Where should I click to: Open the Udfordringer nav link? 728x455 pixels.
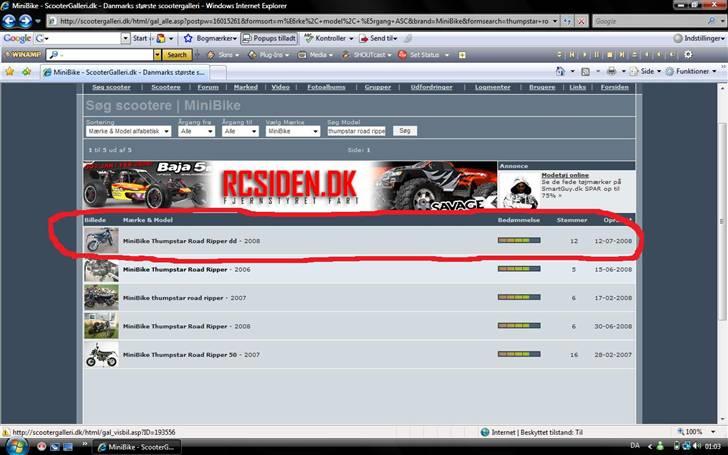[431, 87]
